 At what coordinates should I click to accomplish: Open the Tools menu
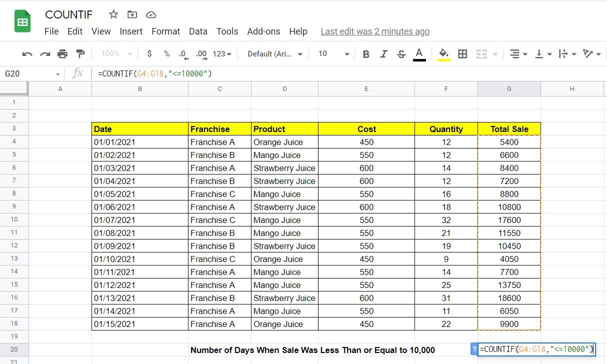pos(227,31)
